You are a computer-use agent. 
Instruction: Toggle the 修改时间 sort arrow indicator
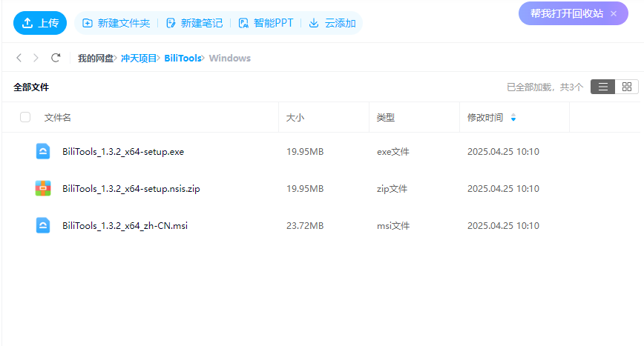click(x=513, y=118)
